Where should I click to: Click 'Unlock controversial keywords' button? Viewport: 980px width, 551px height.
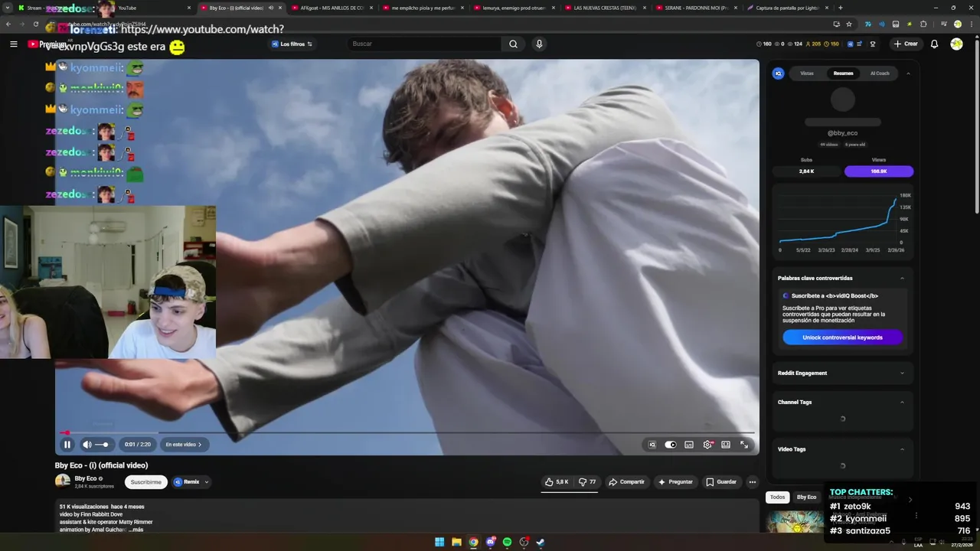[842, 337]
